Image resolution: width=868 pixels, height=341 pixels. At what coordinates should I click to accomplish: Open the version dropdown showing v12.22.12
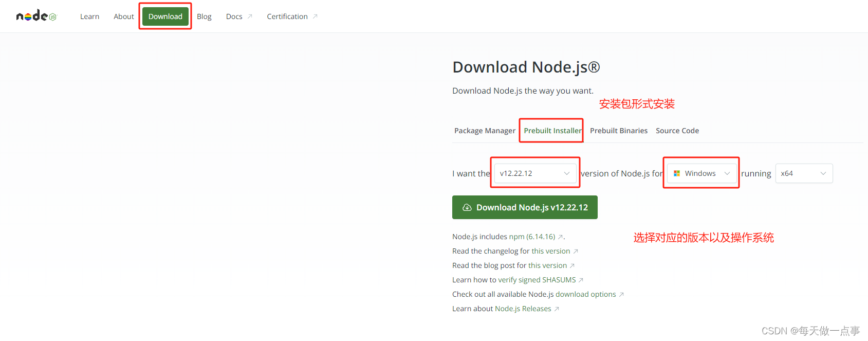[534, 173]
